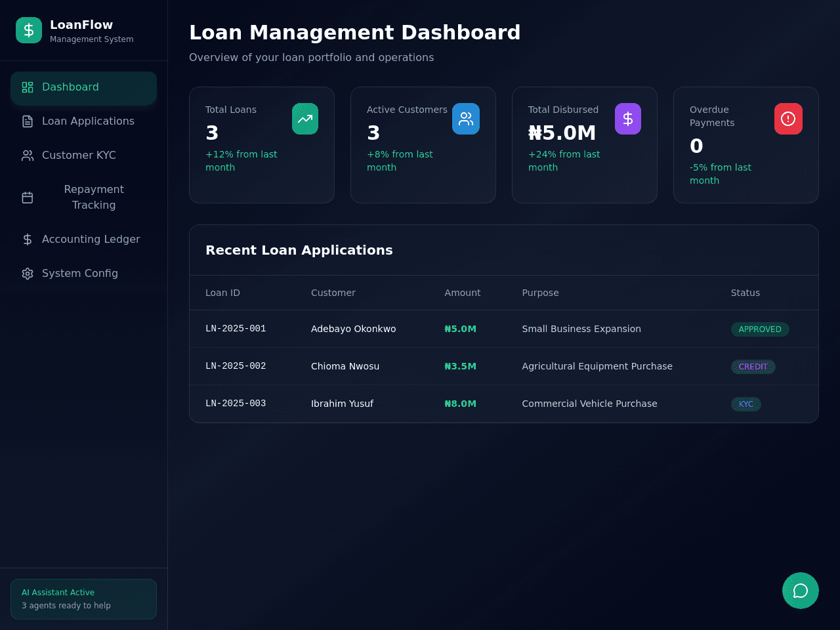This screenshot has height=630, width=840.
Task: Click the LoanFlow brand name text
Action: coord(81,24)
